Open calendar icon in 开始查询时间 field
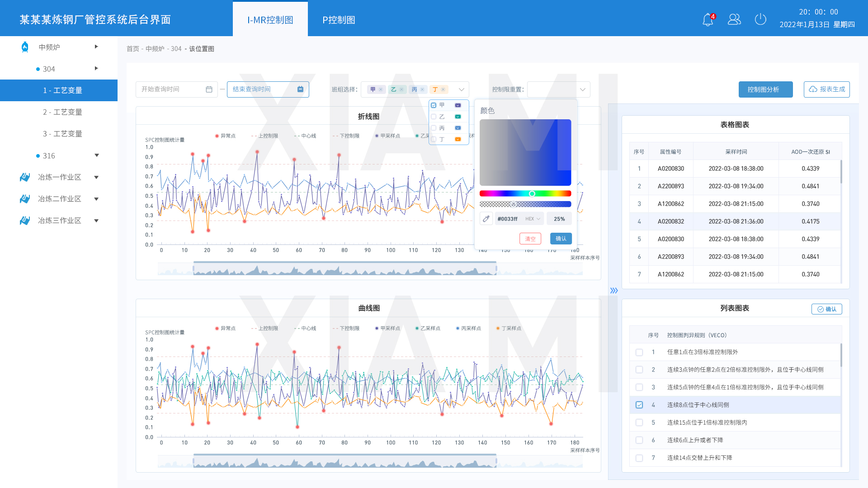Screen dimensions: 868x488 click(x=209, y=89)
